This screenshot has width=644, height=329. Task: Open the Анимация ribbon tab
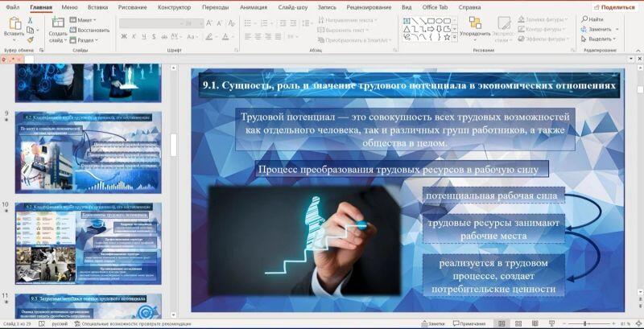[253, 6]
